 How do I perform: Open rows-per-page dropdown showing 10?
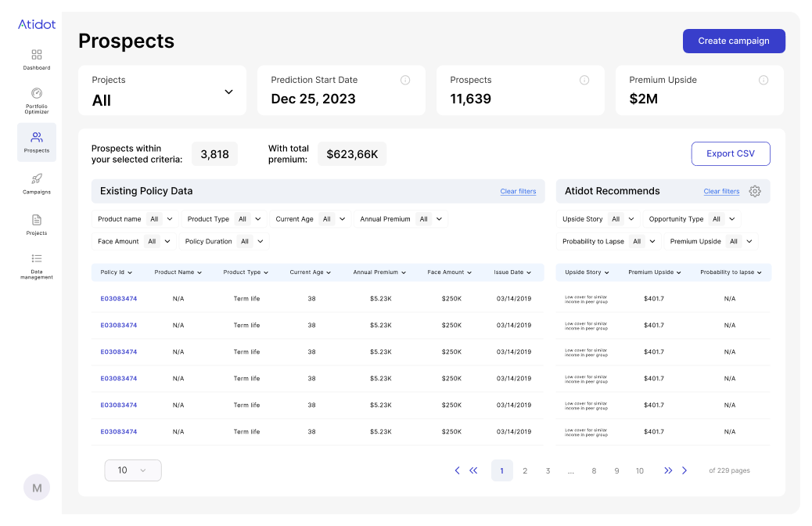(132, 470)
